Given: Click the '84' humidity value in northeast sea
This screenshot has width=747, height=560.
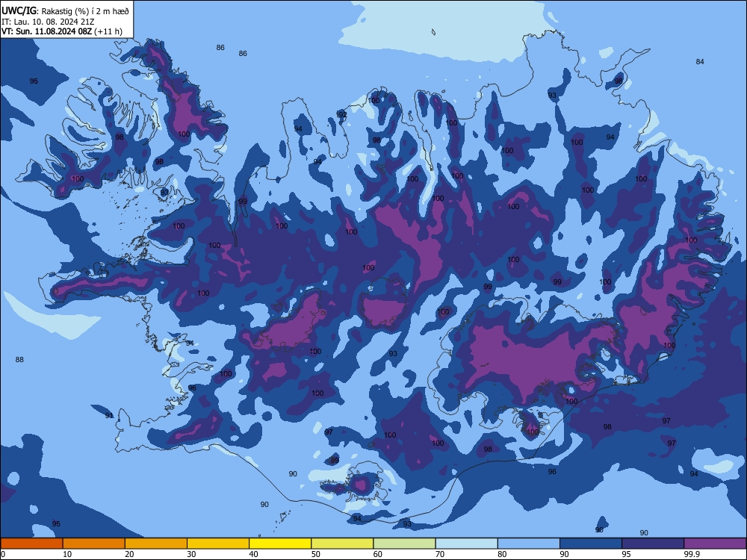Looking at the screenshot, I should click(x=700, y=61).
